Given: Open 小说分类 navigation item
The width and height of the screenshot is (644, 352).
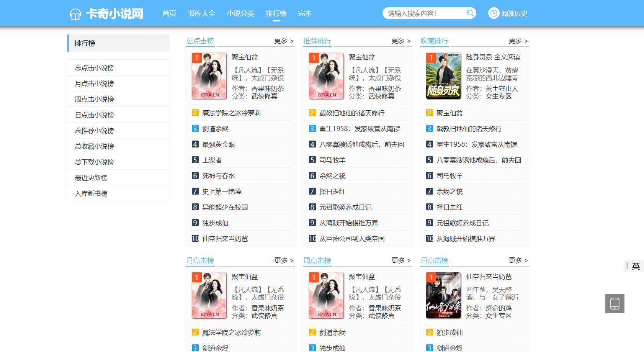Looking at the screenshot, I should (x=240, y=13).
